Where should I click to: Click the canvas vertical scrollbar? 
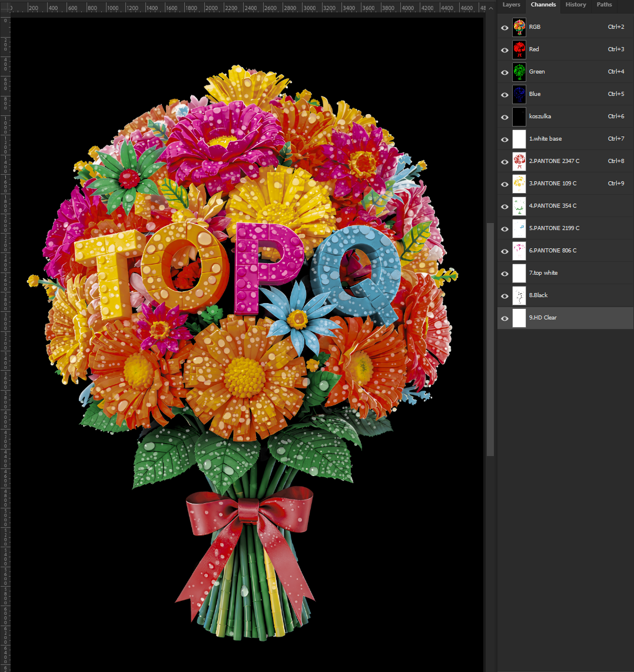tap(490, 338)
